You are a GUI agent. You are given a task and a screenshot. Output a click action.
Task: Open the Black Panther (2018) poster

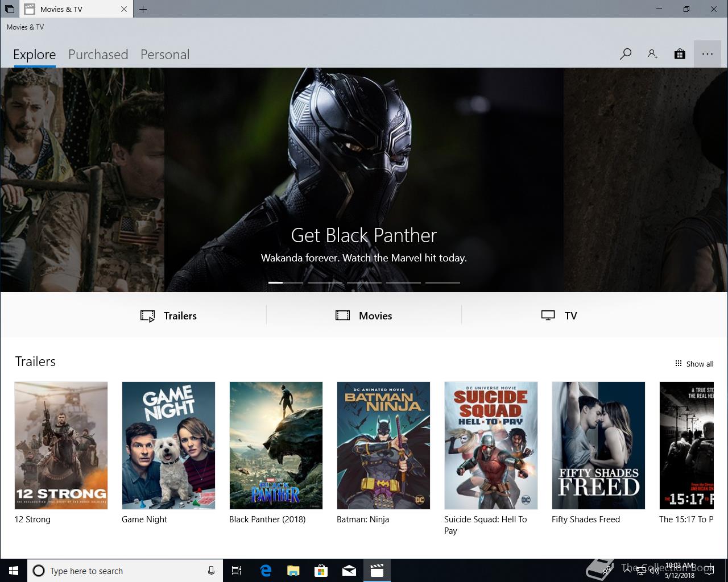[276, 446]
